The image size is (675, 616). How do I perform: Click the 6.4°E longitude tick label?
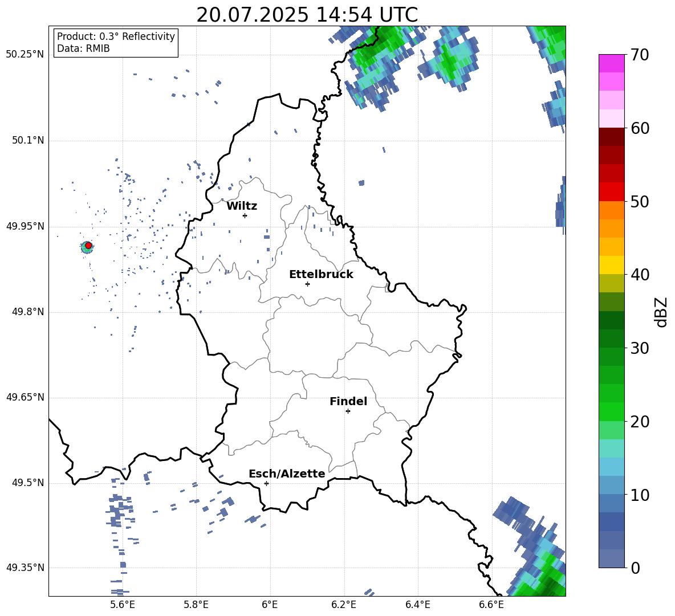[417, 605]
